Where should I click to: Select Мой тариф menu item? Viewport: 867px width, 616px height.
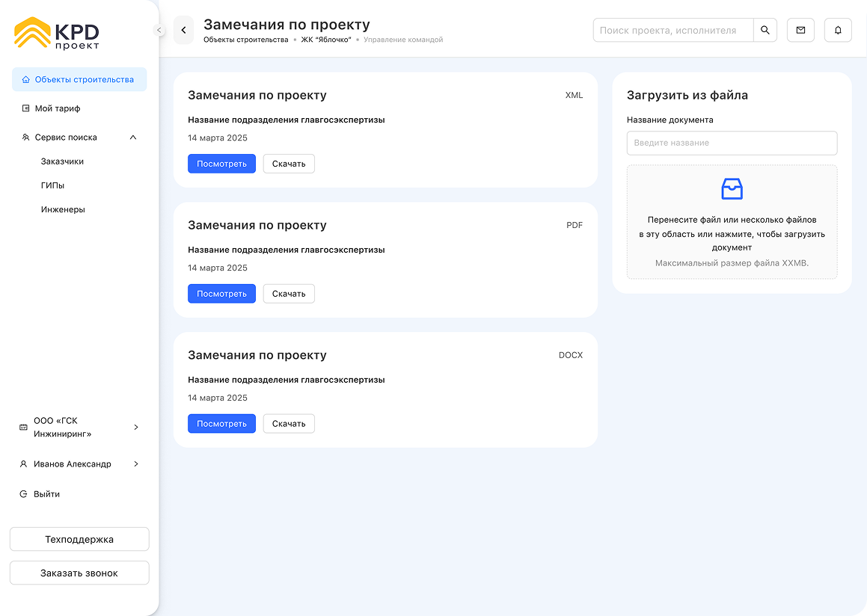[x=58, y=109]
